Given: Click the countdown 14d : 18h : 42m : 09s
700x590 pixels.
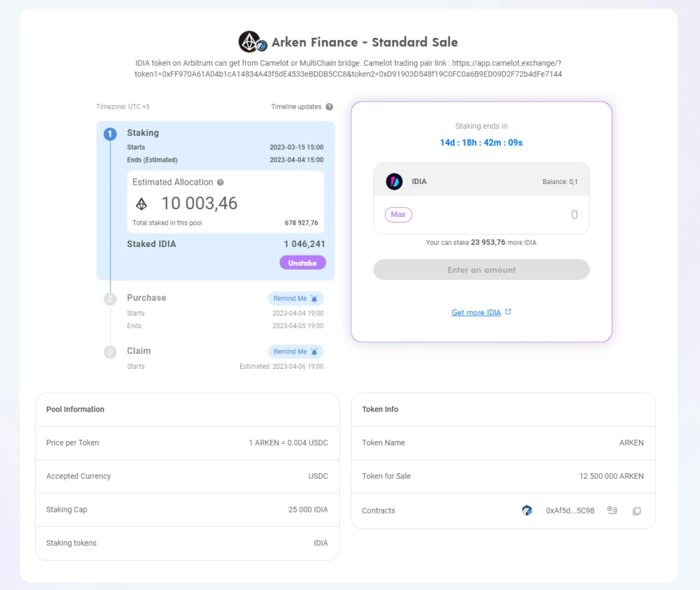Looking at the screenshot, I should (x=482, y=143).
